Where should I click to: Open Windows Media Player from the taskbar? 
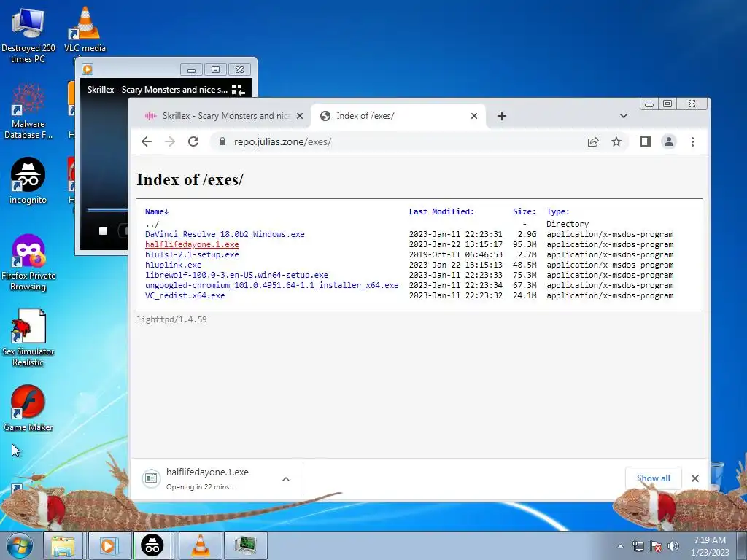pyautogui.click(x=109, y=545)
